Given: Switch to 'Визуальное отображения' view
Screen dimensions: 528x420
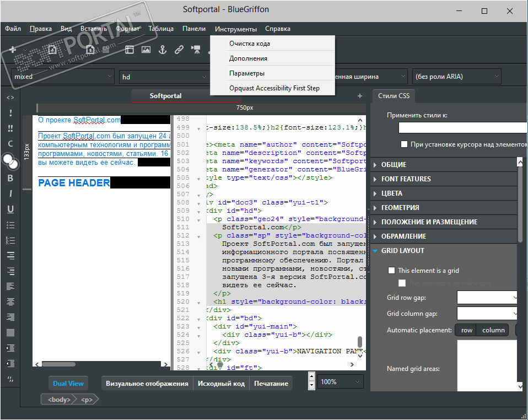Looking at the screenshot, I should point(147,383).
